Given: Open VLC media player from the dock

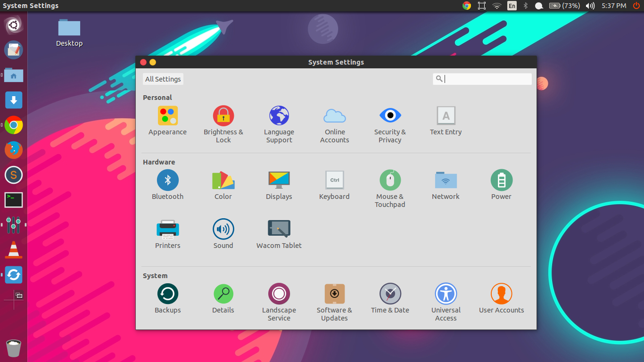Looking at the screenshot, I should [13, 250].
